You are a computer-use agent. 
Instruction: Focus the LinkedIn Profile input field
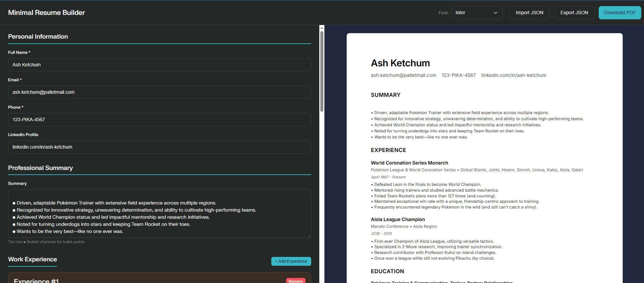[159, 147]
